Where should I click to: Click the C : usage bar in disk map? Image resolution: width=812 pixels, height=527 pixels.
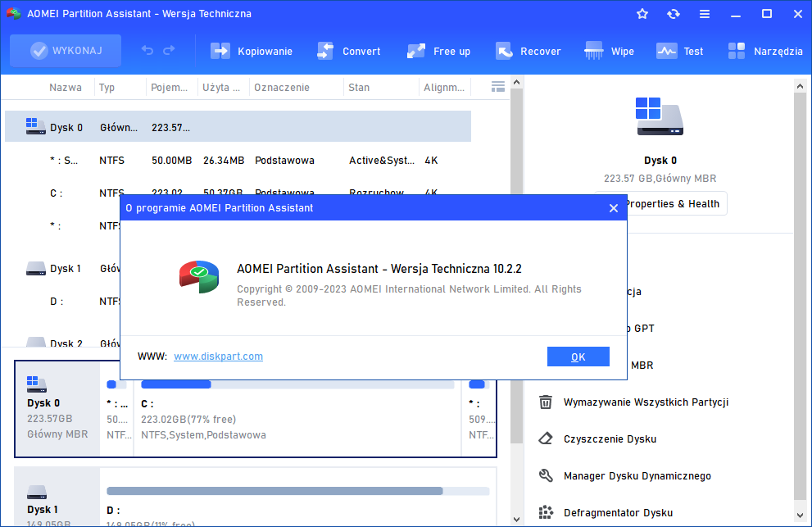click(x=297, y=384)
